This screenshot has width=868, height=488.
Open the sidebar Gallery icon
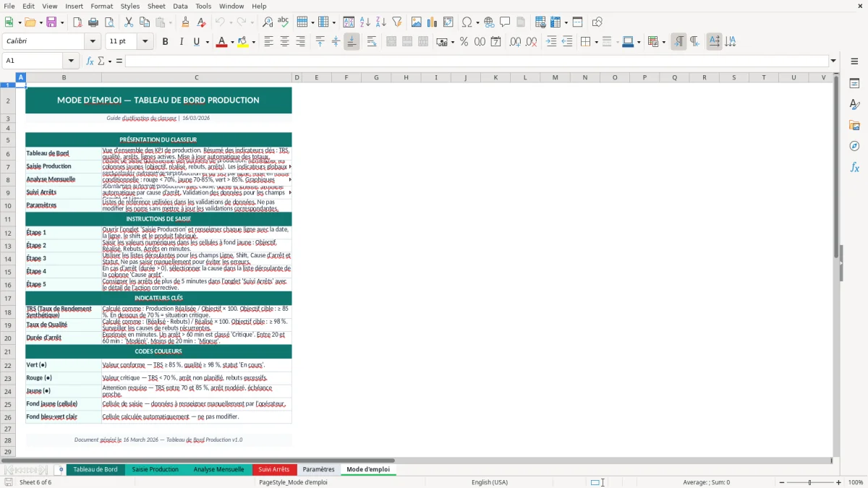tap(854, 125)
